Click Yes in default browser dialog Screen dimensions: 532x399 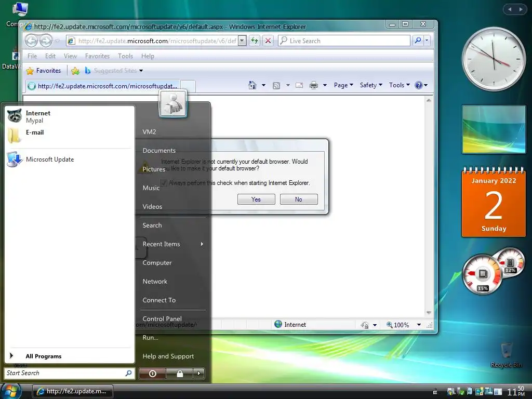(256, 199)
